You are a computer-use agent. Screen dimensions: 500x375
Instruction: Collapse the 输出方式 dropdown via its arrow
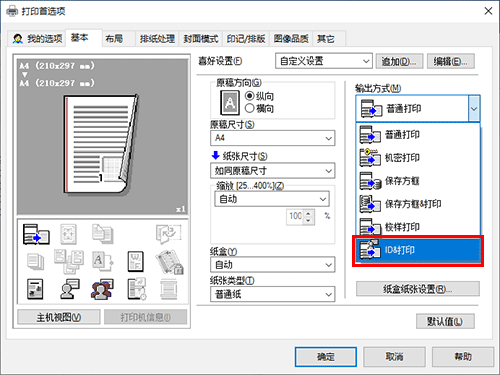[474, 109]
